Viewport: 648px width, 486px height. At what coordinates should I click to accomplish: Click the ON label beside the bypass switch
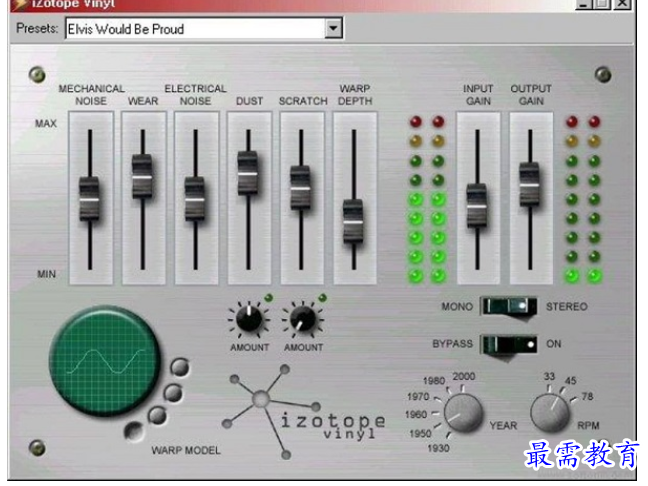click(554, 344)
